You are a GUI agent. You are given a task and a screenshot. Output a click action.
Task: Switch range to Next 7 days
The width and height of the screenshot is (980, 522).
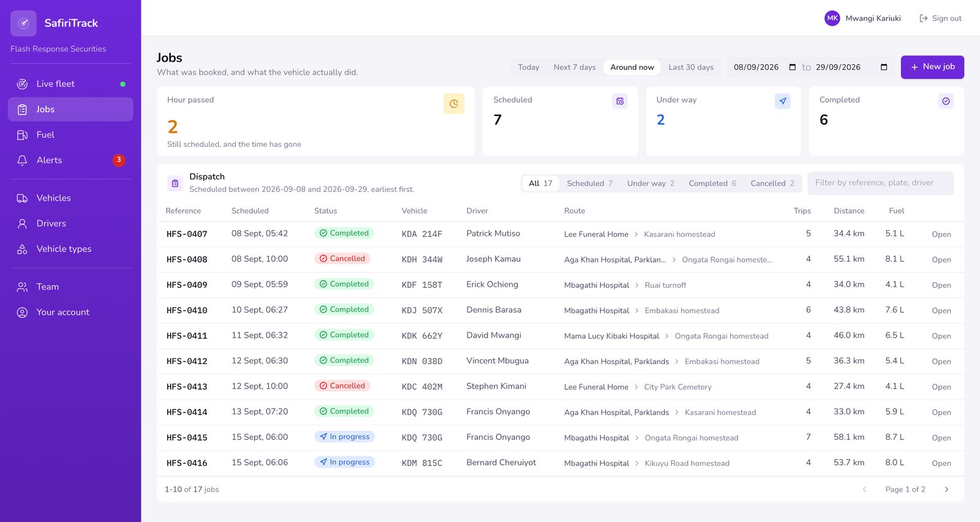tap(575, 67)
